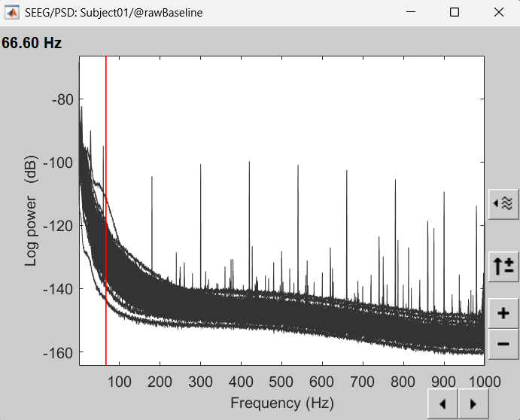This screenshot has width=520, height=420.
Task: Zoom out with the minus button
Action: click(503, 344)
